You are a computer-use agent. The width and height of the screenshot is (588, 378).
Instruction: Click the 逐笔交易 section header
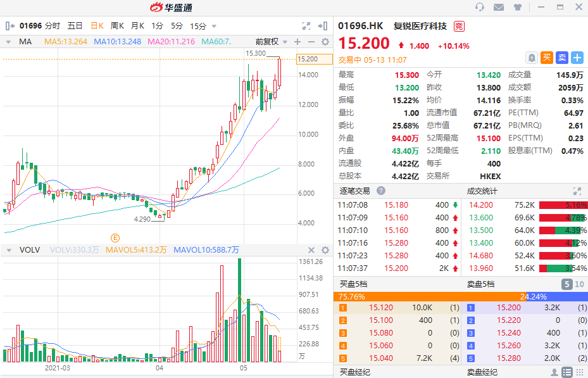pos(354,191)
